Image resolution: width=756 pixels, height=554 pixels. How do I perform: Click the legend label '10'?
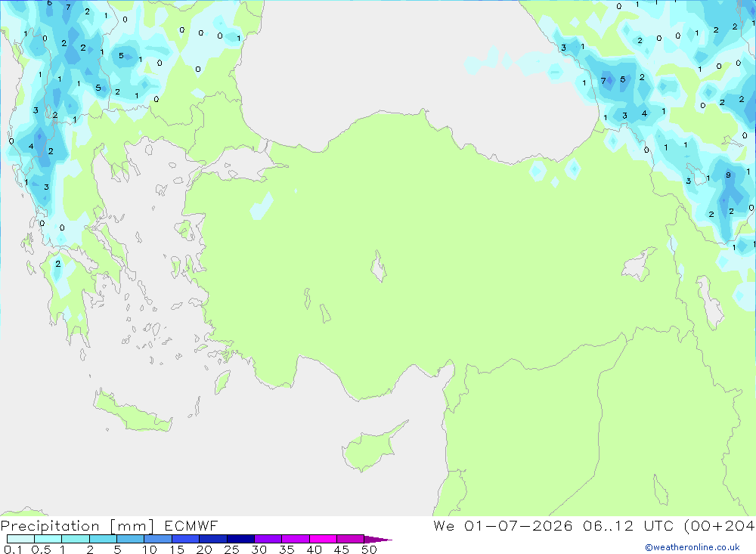[x=150, y=549]
